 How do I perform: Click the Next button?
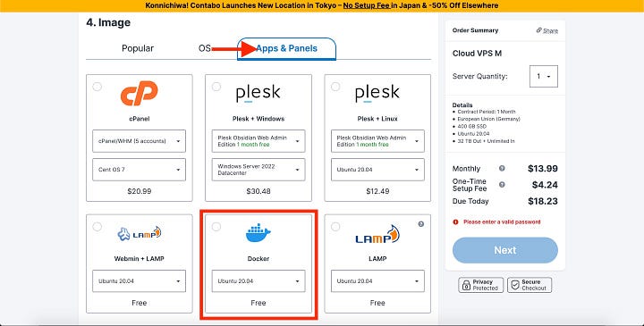[505, 250]
